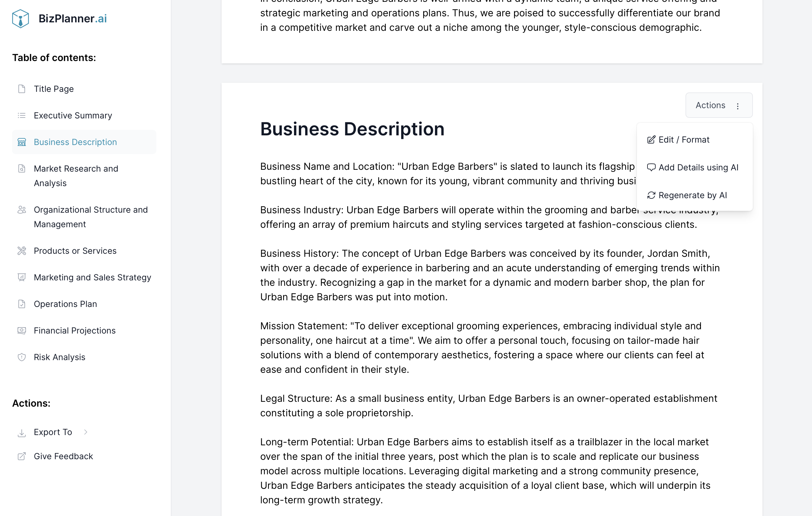812x516 pixels.
Task: Click the Organizational Structure management icon
Action: pyautogui.click(x=21, y=209)
